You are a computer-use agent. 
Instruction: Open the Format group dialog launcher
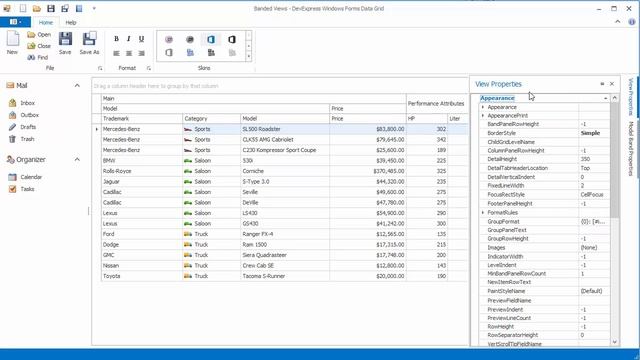149,68
